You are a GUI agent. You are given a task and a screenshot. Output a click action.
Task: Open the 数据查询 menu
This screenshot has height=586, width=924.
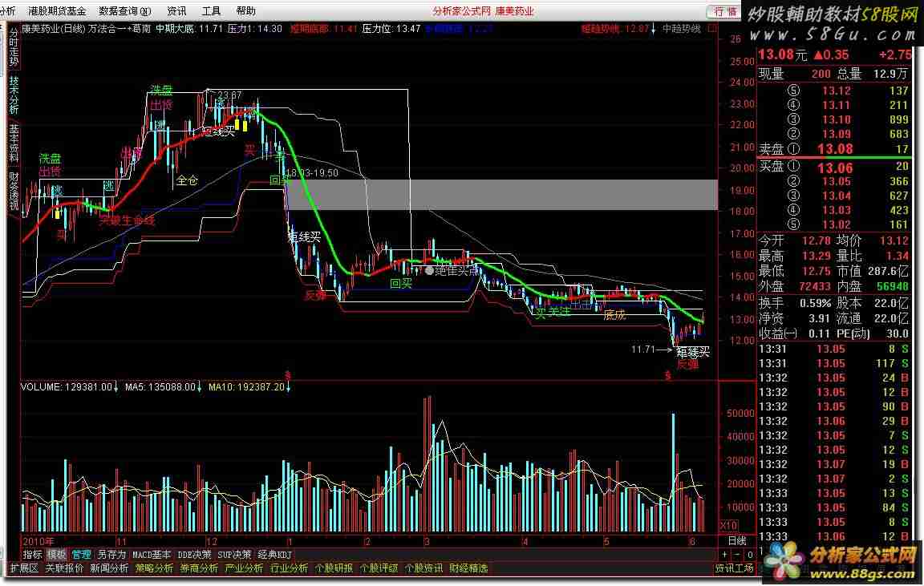tap(125, 11)
